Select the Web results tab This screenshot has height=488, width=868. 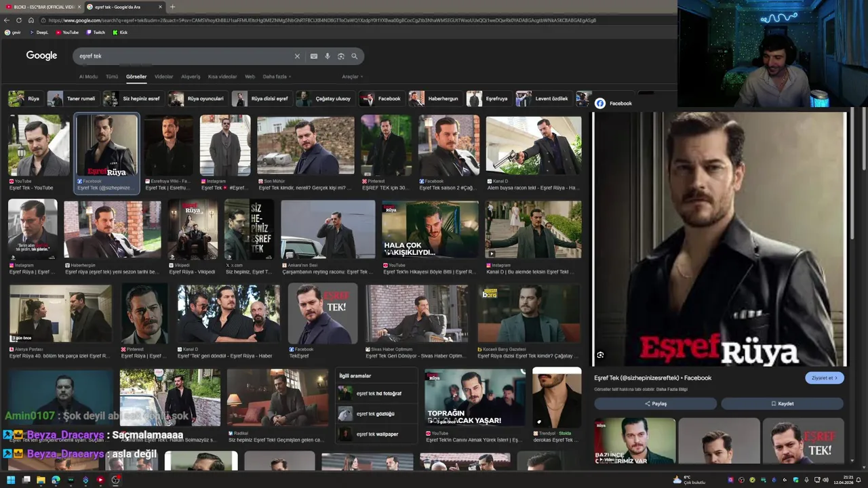250,77
